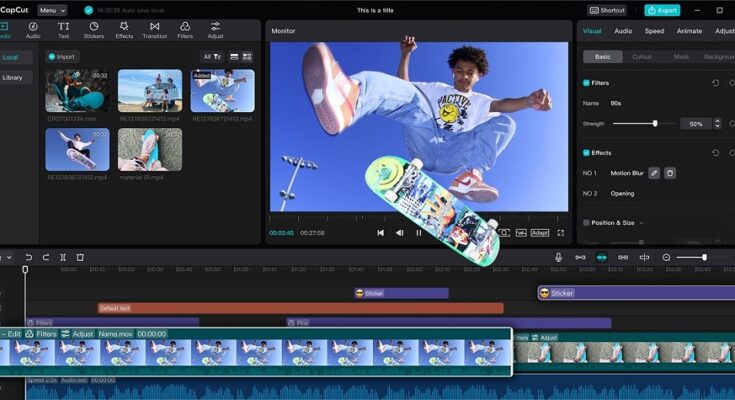Select the Basic sub-tab
The height and width of the screenshot is (400, 735).
pyautogui.click(x=603, y=57)
